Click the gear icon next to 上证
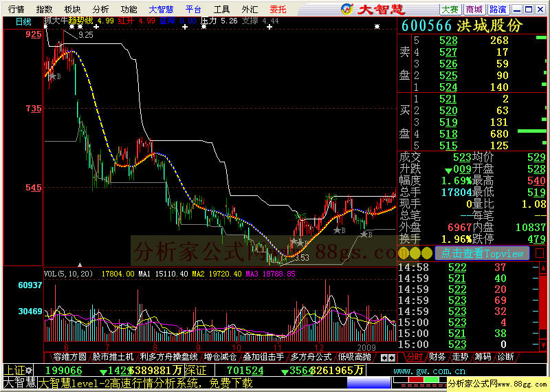This screenshot has height=392, width=550. point(28,371)
